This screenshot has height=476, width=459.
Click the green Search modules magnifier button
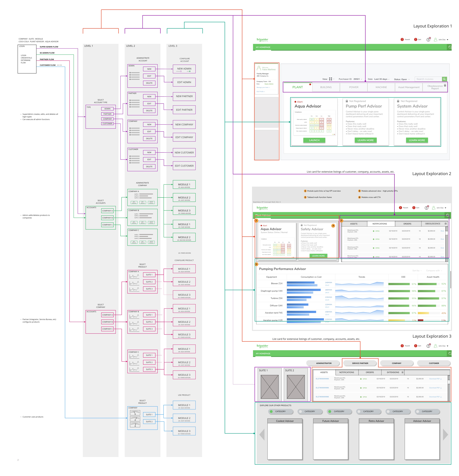click(x=444, y=79)
